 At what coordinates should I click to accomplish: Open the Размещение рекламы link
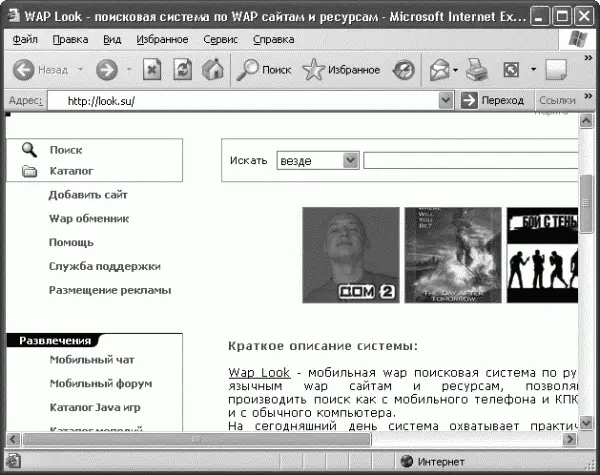click(x=110, y=290)
